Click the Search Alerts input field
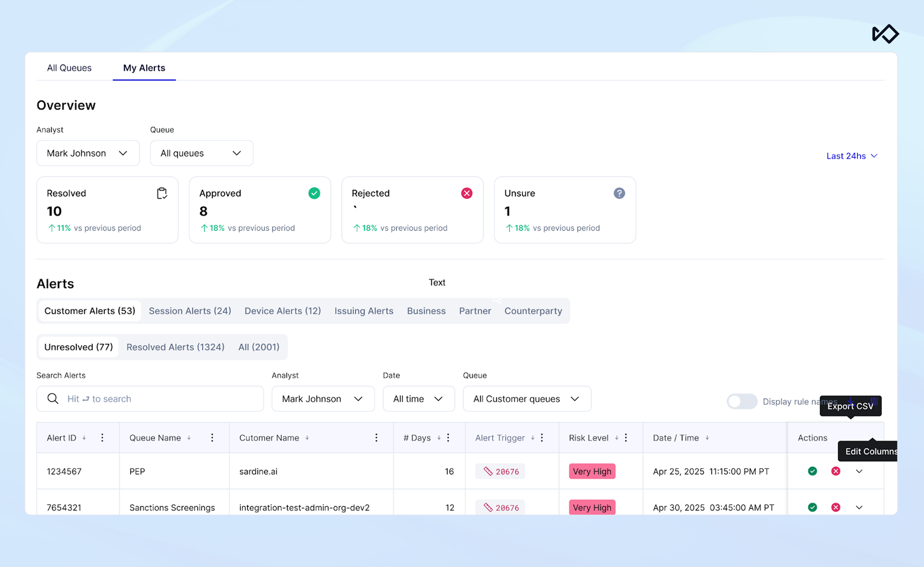This screenshot has width=924, height=567. click(x=154, y=399)
